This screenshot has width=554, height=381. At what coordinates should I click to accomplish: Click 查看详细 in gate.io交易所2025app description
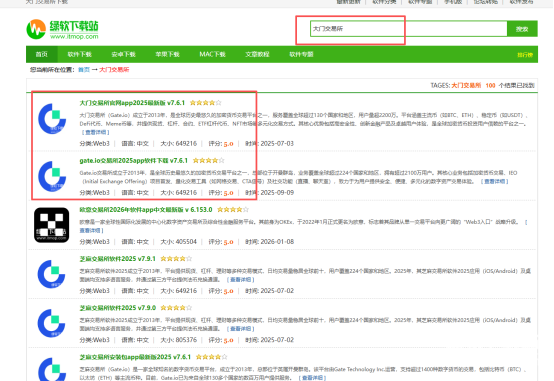coord(494,181)
